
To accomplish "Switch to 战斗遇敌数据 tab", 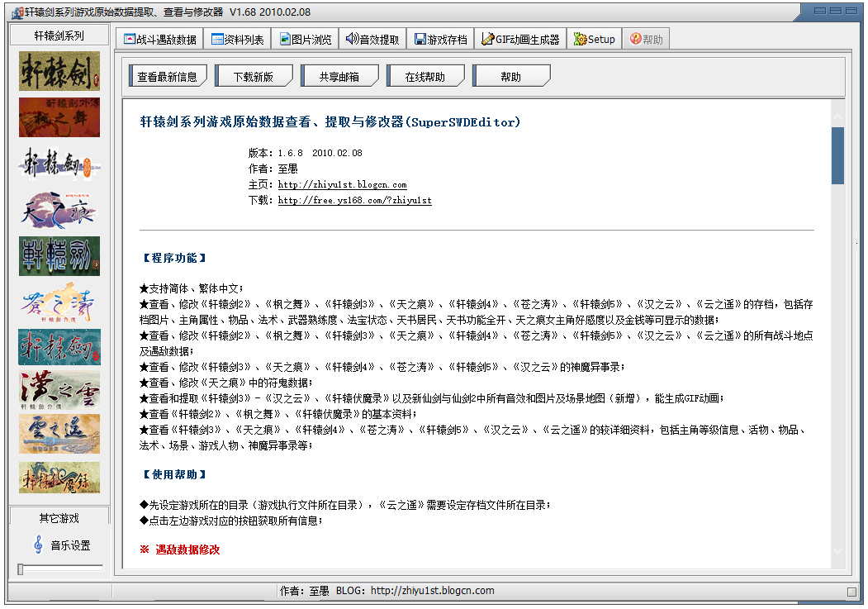I will (x=160, y=40).
